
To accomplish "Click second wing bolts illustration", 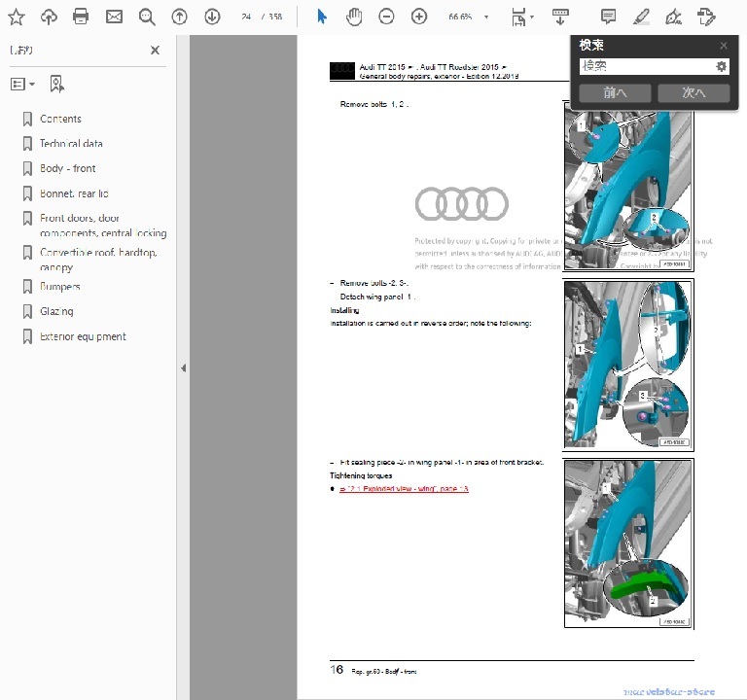I will coord(628,365).
